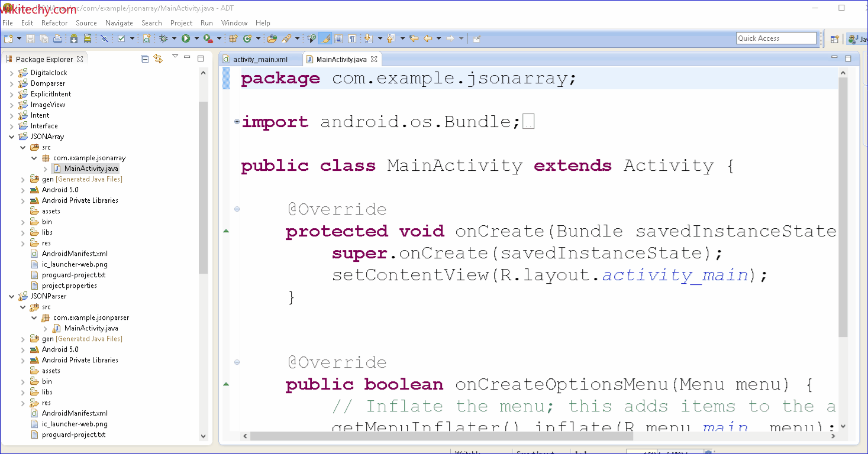This screenshot has height=454, width=868.
Task: Open the Debug button dropdown arrow
Action: pos(174,38)
